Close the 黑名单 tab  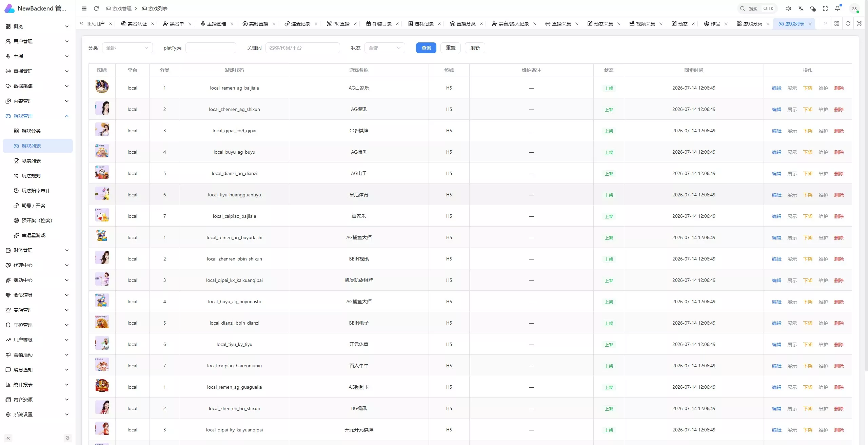(190, 24)
